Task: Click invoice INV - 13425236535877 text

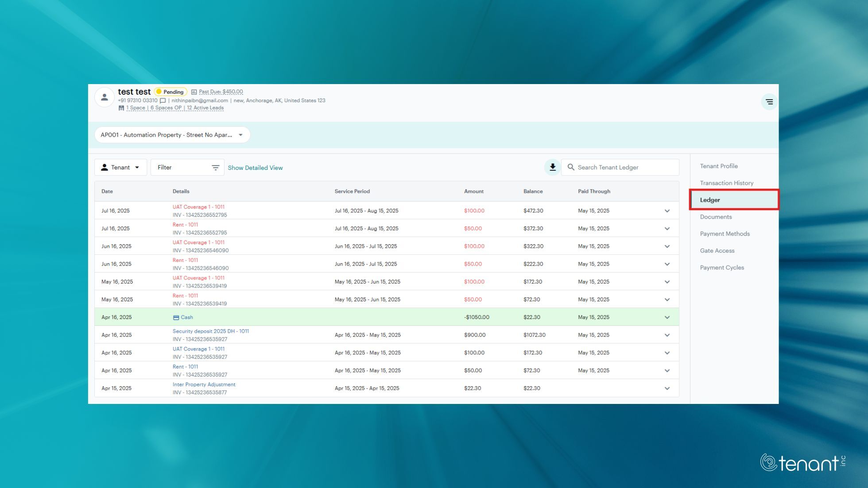Action: click(x=199, y=392)
